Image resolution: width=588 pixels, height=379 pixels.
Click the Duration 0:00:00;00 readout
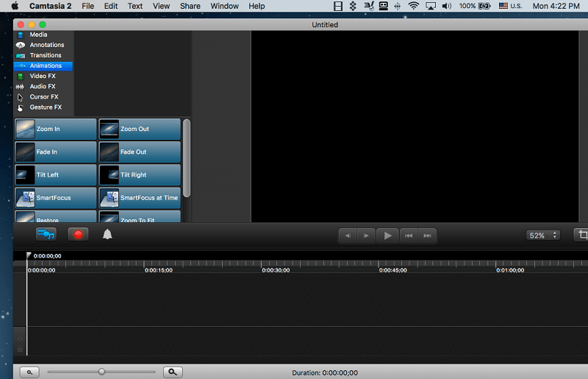[325, 372]
